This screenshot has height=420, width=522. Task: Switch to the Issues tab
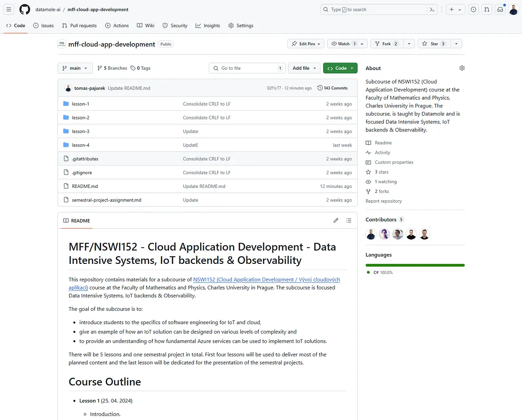click(x=43, y=26)
